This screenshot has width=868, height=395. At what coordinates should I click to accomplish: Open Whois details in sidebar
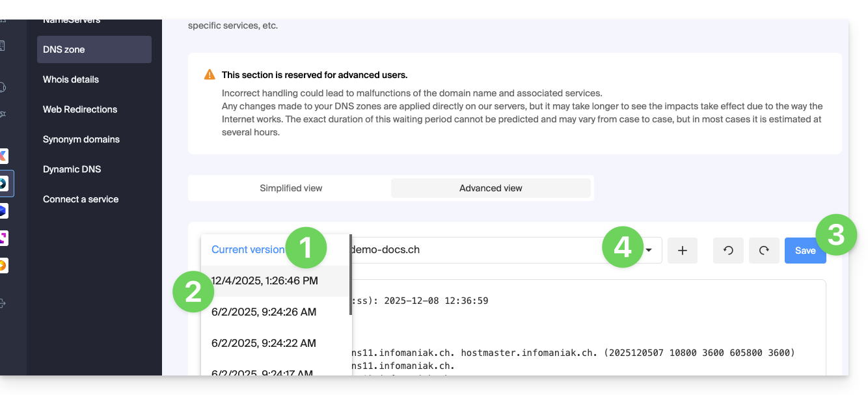tap(71, 79)
